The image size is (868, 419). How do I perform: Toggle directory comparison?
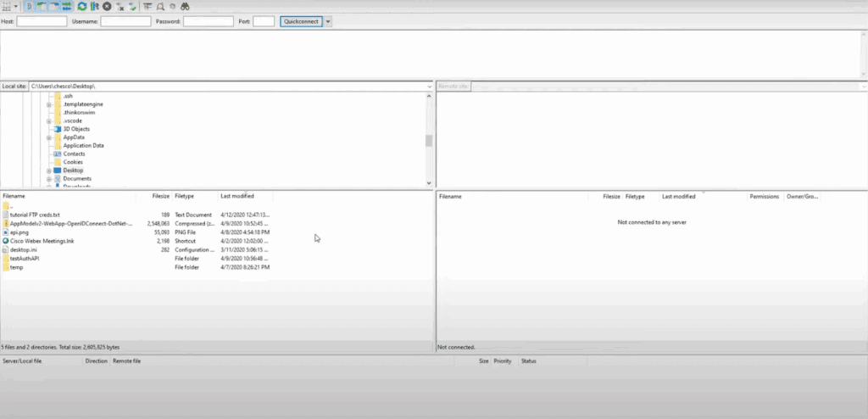point(160,6)
